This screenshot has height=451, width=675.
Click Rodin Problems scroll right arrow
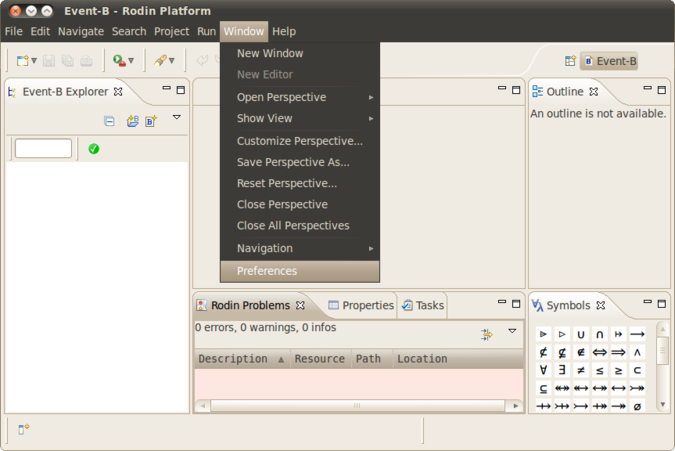click(x=515, y=405)
